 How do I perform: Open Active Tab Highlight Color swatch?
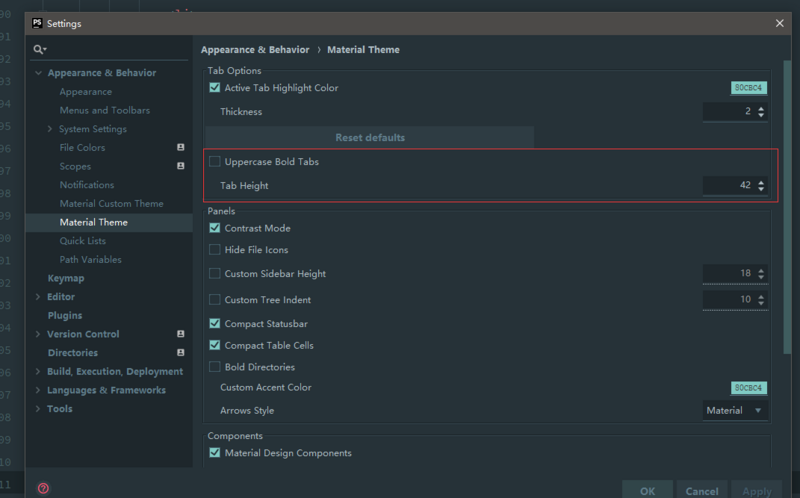[x=748, y=88]
